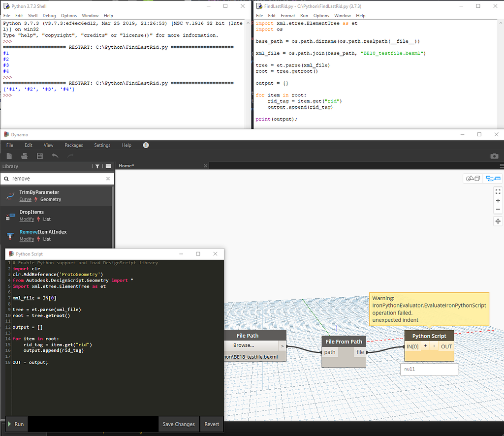Capture the workspace with the camera icon
This screenshot has width=504, height=436.
point(494,156)
